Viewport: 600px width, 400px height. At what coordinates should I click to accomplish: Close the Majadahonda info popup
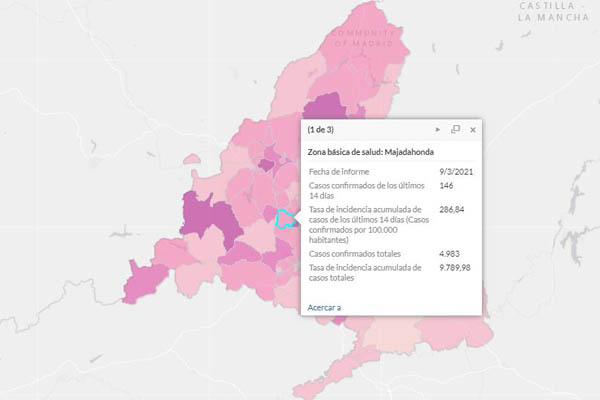(473, 130)
